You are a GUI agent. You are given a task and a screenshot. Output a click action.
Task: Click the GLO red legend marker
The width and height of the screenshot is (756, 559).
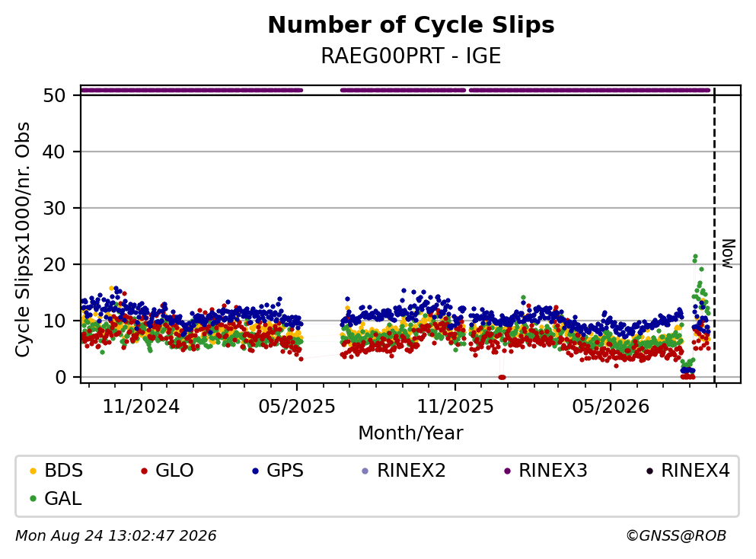(144, 471)
